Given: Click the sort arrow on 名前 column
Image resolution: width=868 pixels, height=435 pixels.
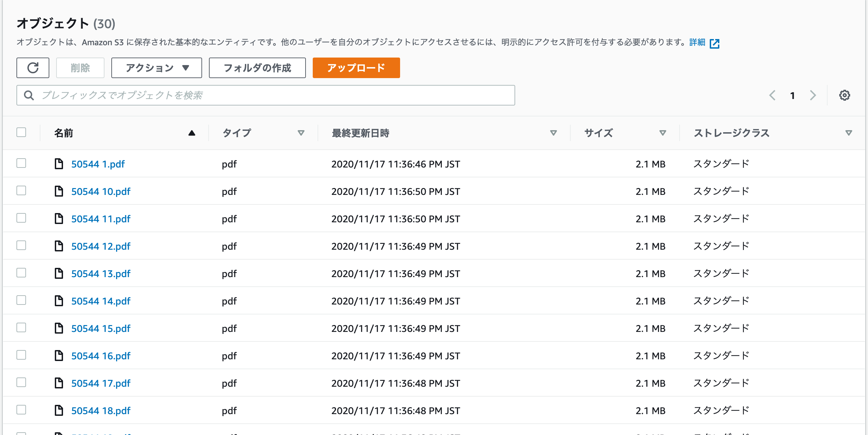Looking at the screenshot, I should (191, 133).
